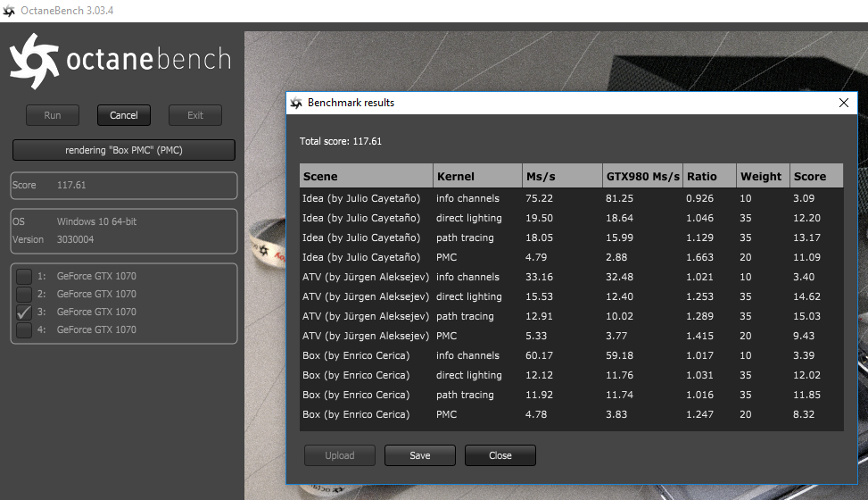Select the Idea path tracing row

coord(572,237)
